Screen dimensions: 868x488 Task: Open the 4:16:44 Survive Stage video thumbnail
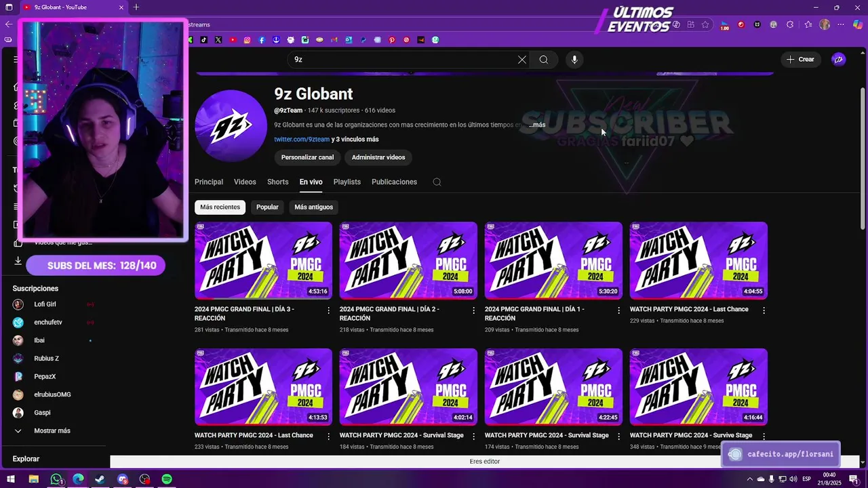pos(698,387)
